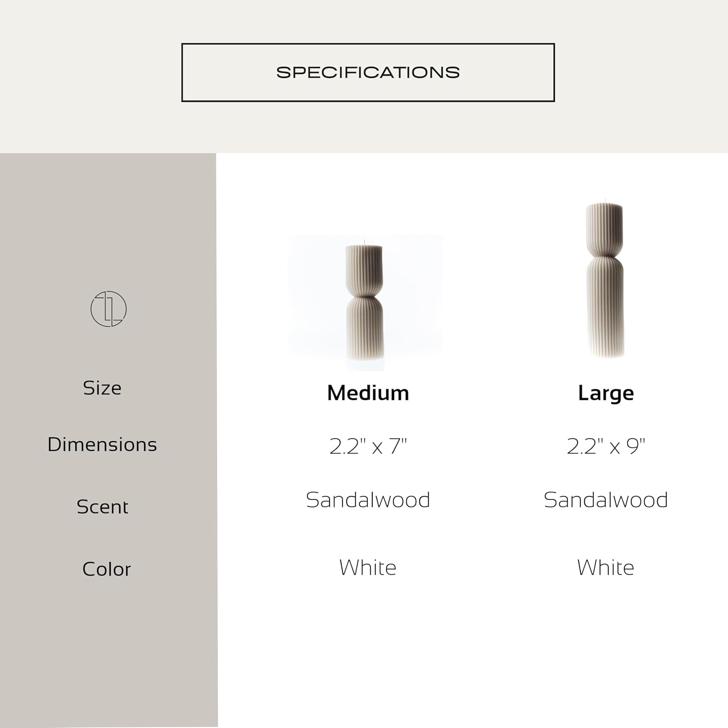The image size is (728, 728).
Task: Click the SPECIFICATIONS header box
Action: pyautogui.click(x=368, y=72)
